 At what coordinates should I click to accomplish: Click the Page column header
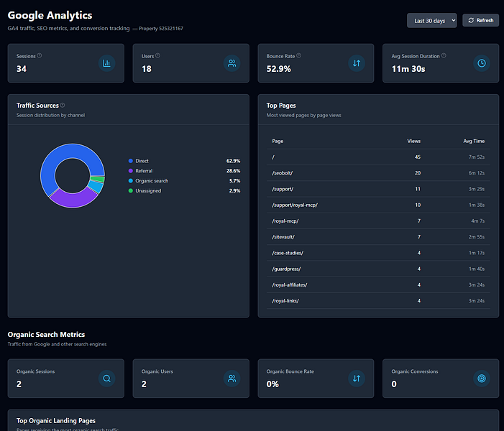tap(278, 141)
